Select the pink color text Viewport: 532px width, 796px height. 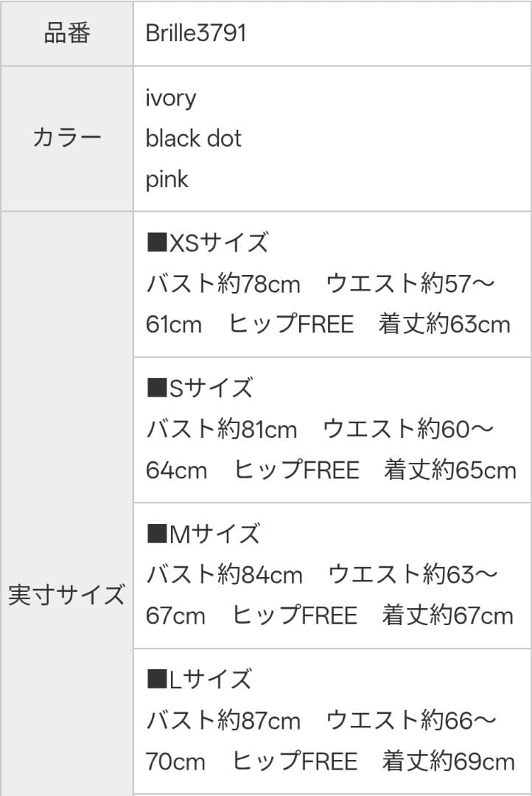tap(167, 179)
